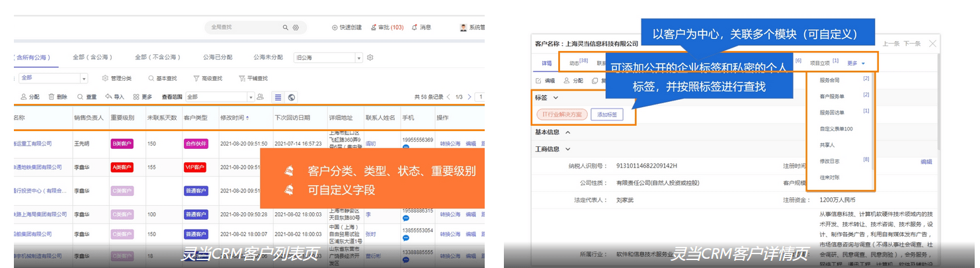Select the 公海已分配 tab
This screenshot has width=980, height=268.
click(x=218, y=58)
